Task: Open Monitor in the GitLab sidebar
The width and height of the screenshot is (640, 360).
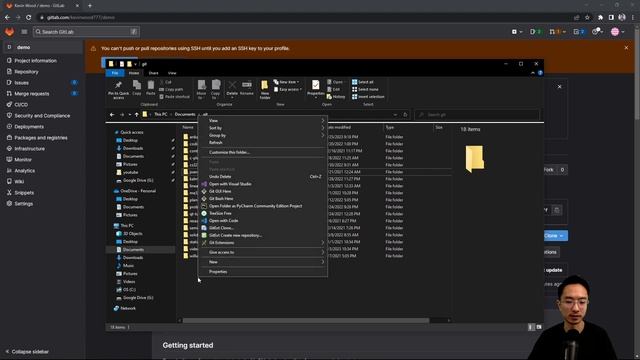Action: (x=23, y=160)
